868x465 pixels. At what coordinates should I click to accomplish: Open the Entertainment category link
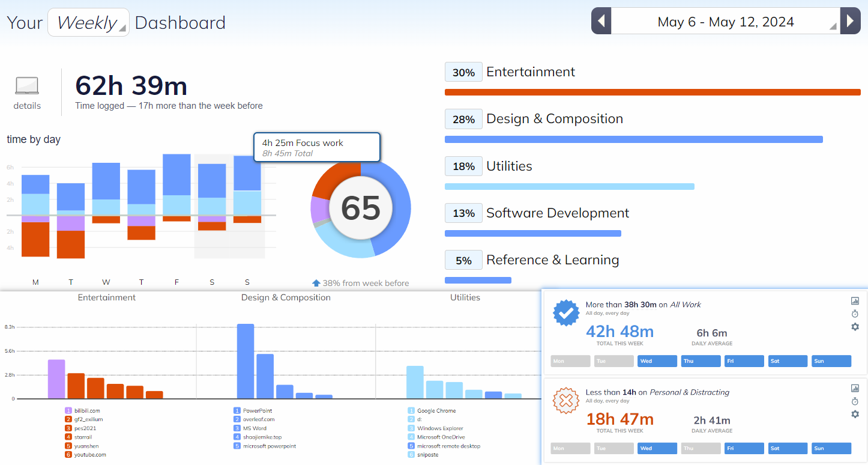point(530,72)
